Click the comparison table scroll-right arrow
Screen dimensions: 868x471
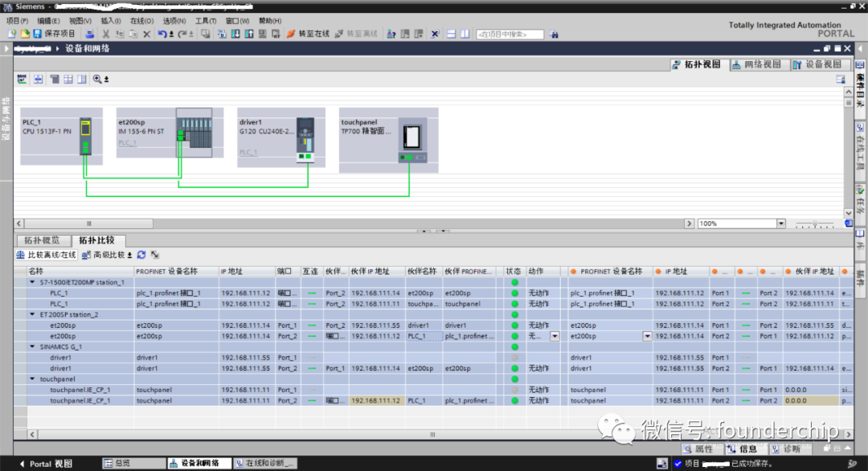click(848, 435)
